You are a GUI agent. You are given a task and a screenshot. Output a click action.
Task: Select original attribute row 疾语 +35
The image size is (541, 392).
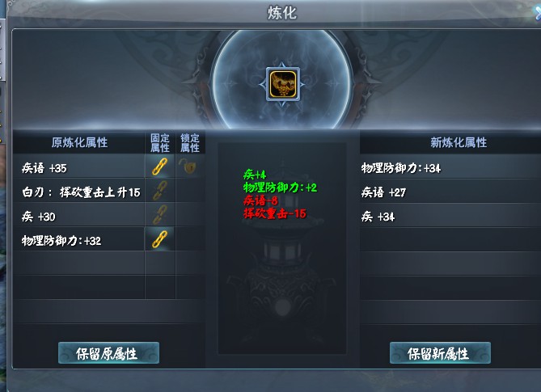click(x=78, y=168)
